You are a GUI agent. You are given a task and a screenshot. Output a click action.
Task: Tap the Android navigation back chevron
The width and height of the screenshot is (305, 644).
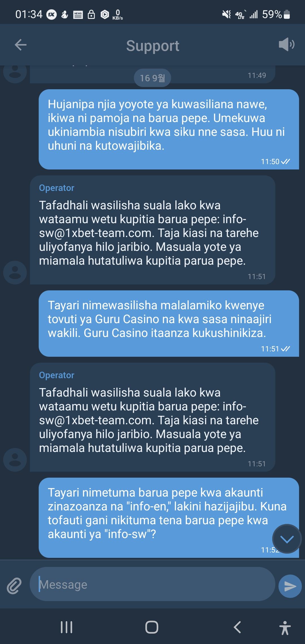(x=237, y=627)
